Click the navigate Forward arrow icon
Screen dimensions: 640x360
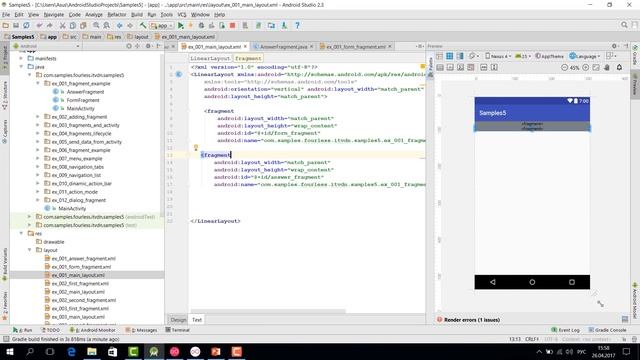[x=130, y=25]
